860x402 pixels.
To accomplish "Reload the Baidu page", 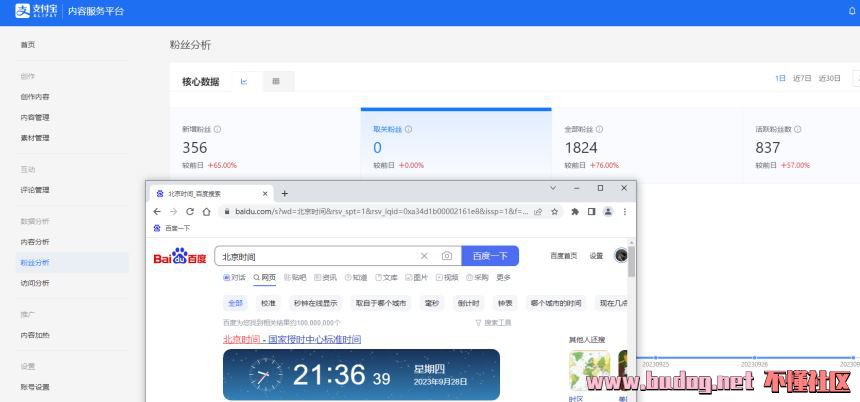I will pyautogui.click(x=190, y=212).
